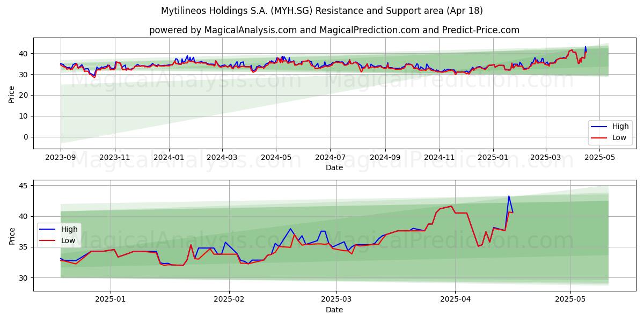Image resolution: width=644 pixels, height=322 pixels.
Task: Click the 2024-03 date tick label
Action: point(222,158)
